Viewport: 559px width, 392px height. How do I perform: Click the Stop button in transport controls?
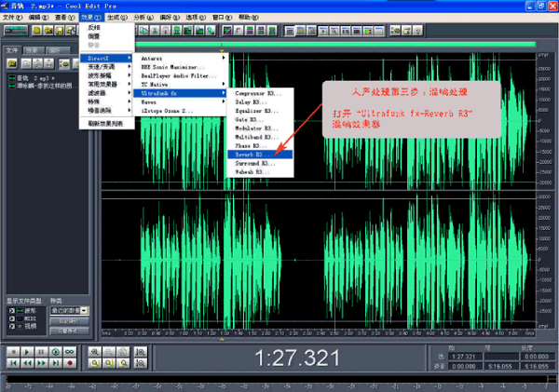click(11, 352)
